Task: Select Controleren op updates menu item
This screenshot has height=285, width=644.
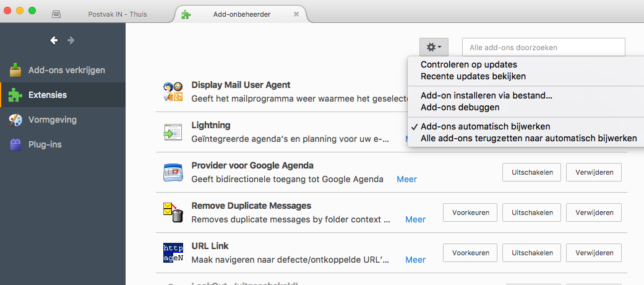Action: (x=468, y=64)
